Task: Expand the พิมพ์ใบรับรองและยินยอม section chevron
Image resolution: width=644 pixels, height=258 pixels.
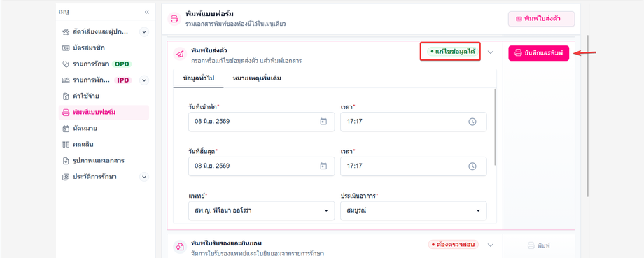Action: [491, 245]
